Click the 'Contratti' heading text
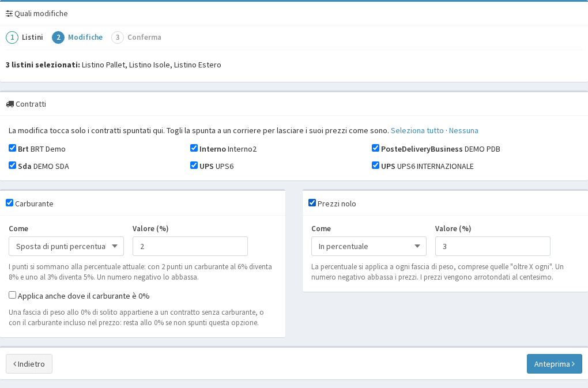The height and width of the screenshot is (388, 588). click(x=31, y=104)
